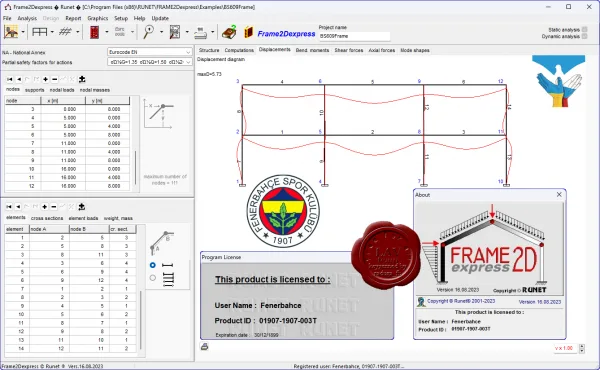Open the Analysis menu
This screenshot has width=600, height=370.
point(27,18)
